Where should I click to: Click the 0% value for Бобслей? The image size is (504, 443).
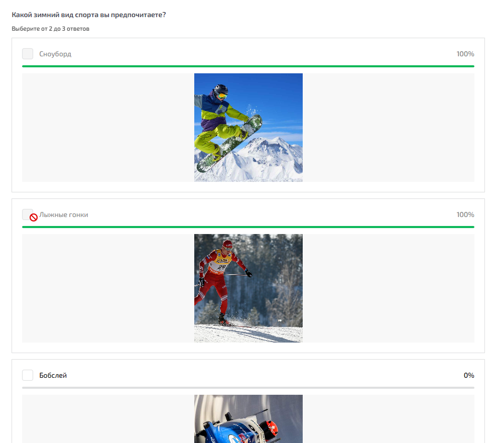(x=469, y=375)
